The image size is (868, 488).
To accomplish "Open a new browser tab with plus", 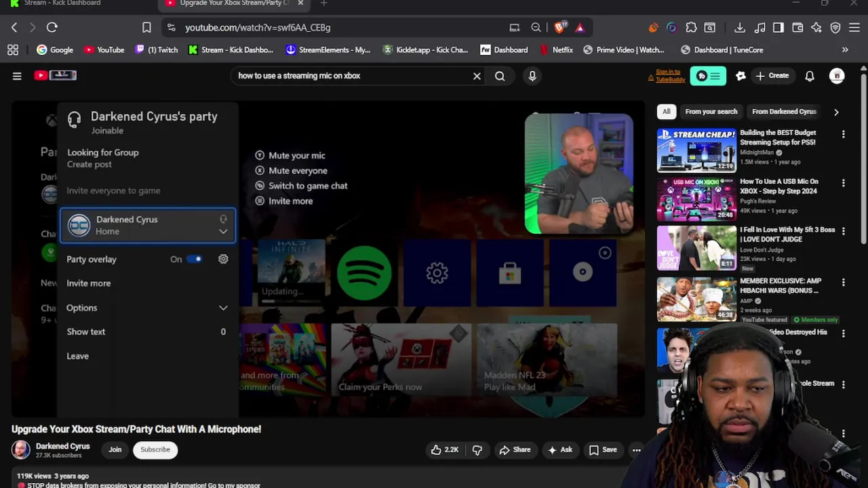I will (323, 3).
